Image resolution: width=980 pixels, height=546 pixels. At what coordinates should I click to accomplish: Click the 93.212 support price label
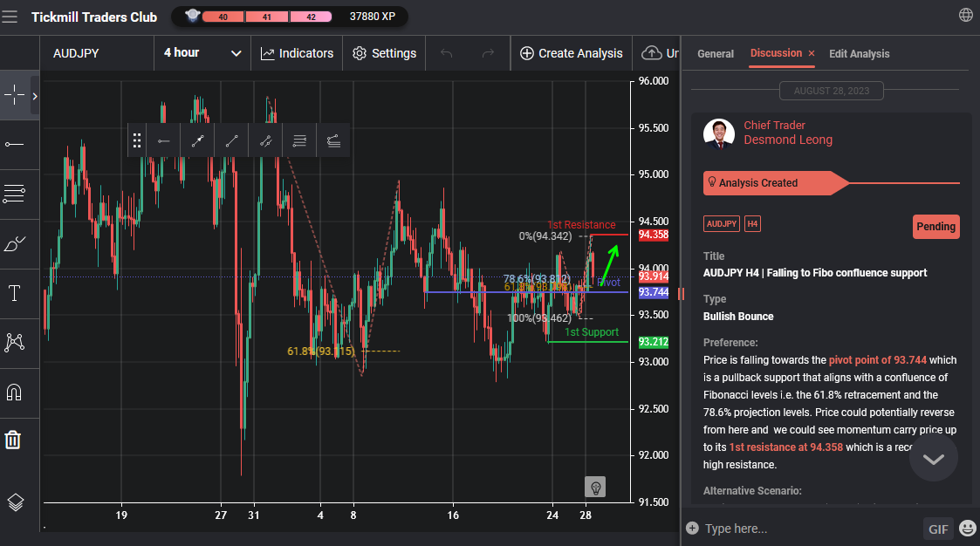tap(653, 342)
